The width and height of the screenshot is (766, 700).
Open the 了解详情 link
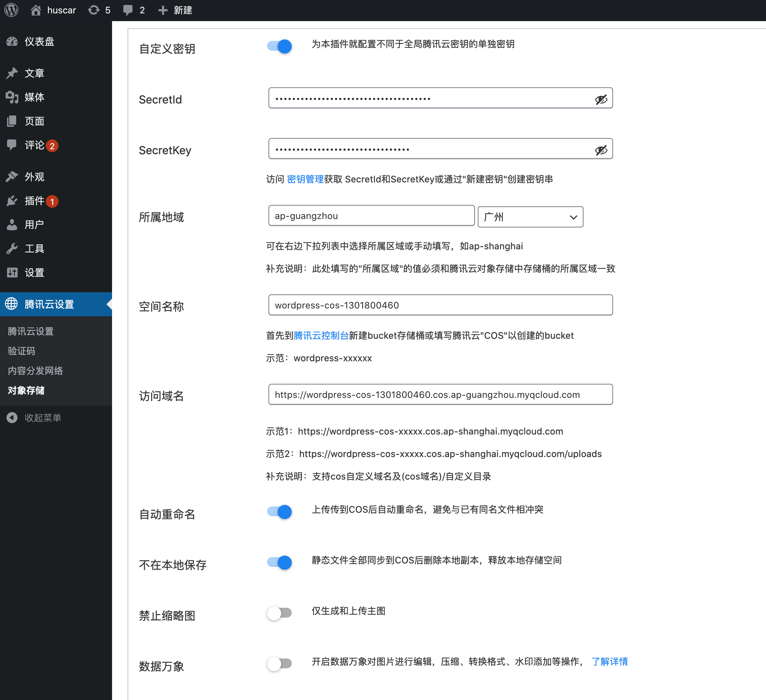pos(610,662)
